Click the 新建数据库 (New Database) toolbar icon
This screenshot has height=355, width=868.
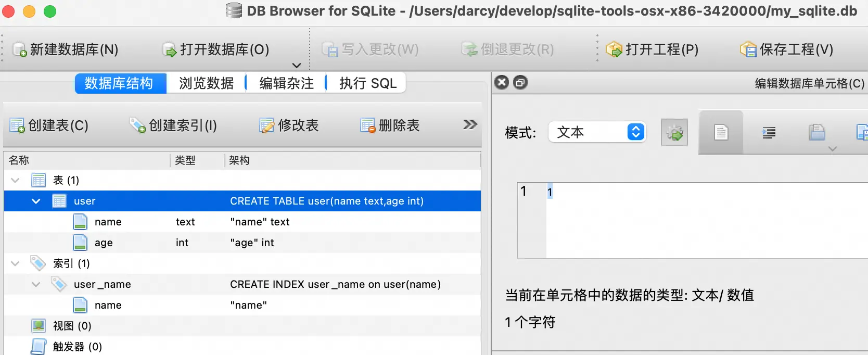20,49
